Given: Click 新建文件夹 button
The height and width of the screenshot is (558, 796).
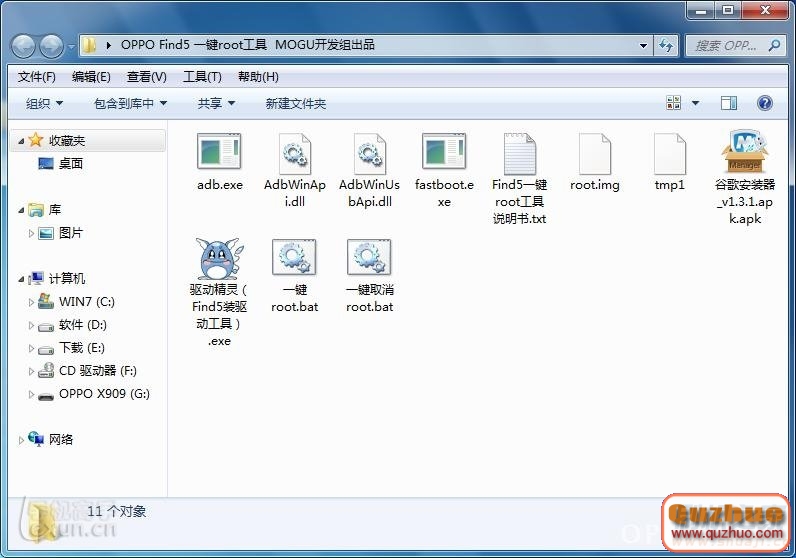Looking at the screenshot, I should [x=295, y=103].
